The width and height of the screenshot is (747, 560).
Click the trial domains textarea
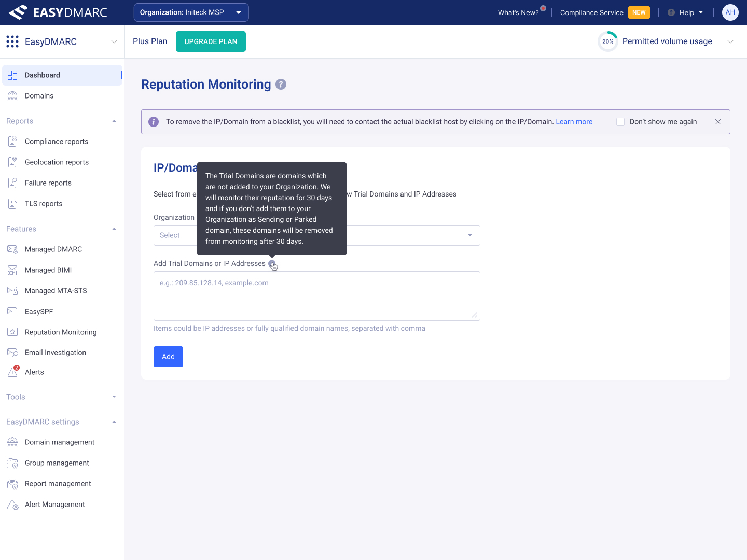(317, 296)
